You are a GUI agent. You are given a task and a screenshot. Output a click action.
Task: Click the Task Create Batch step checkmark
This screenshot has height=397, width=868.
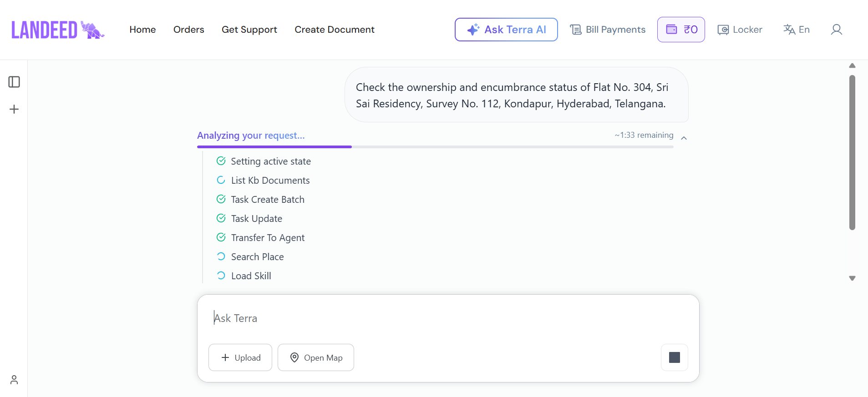(x=221, y=199)
